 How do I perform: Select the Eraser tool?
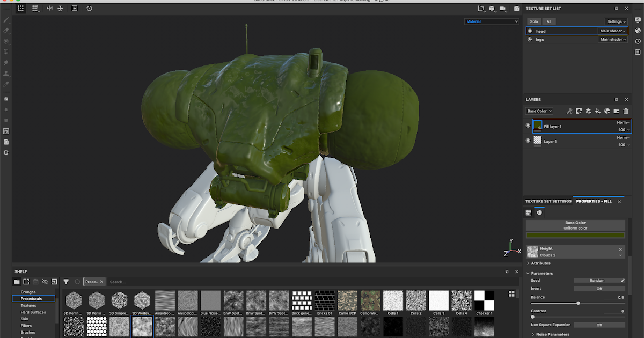click(x=6, y=31)
